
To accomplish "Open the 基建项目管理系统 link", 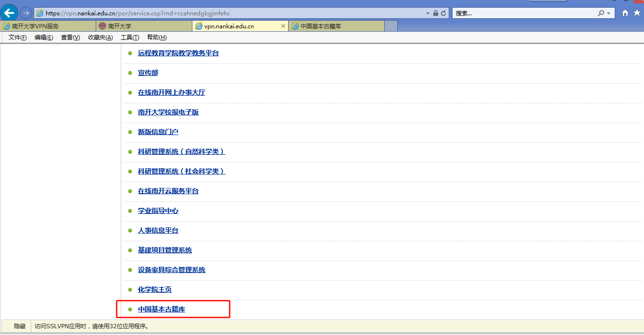I will point(165,250).
